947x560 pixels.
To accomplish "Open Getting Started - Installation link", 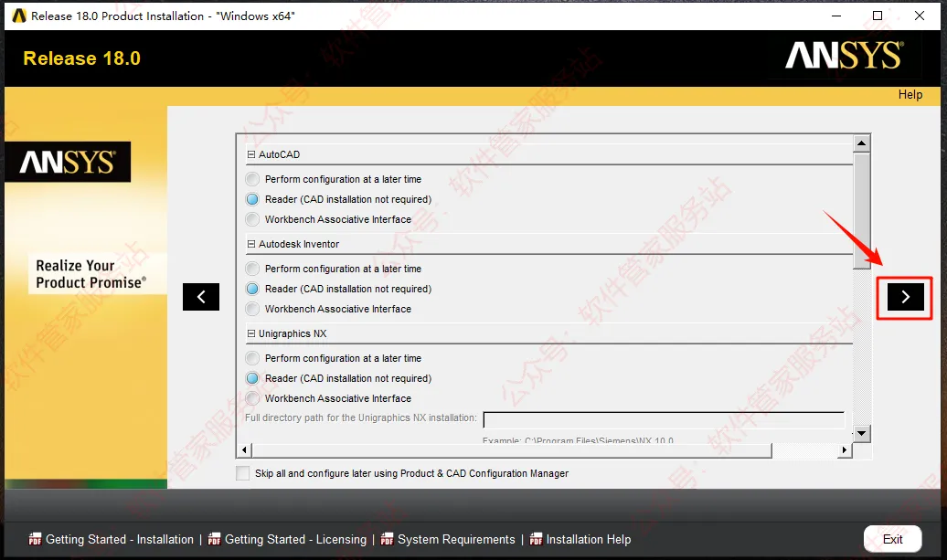I will tap(120, 540).
